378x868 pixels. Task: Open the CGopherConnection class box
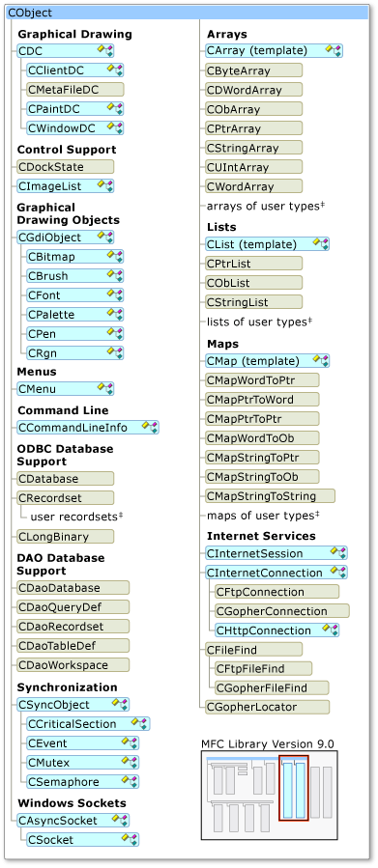pos(282,611)
